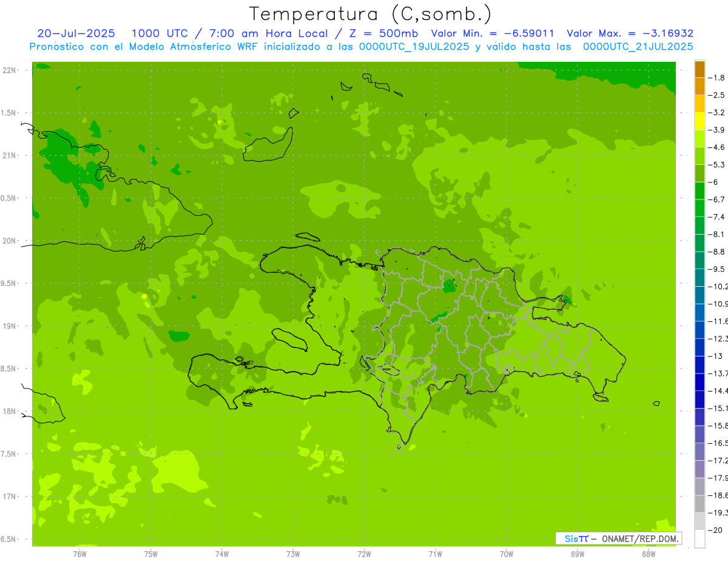Click the "74W" longitude label
The image size is (728, 562).
pos(222,555)
